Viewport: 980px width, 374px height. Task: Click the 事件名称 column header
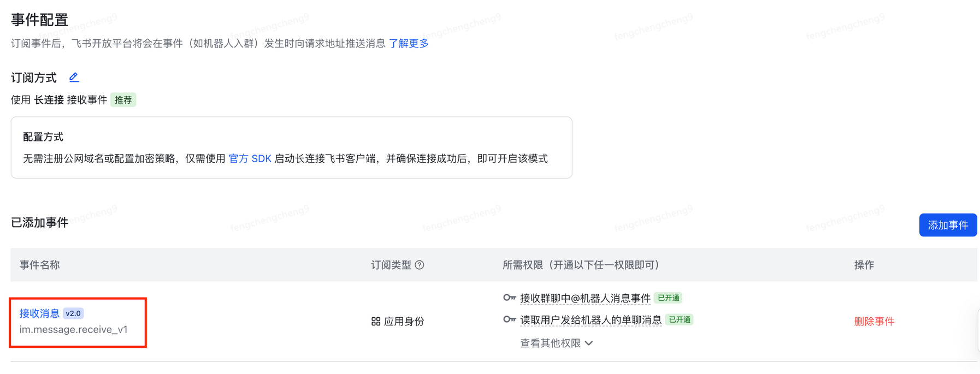pyautogui.click(x=39, y=265)
